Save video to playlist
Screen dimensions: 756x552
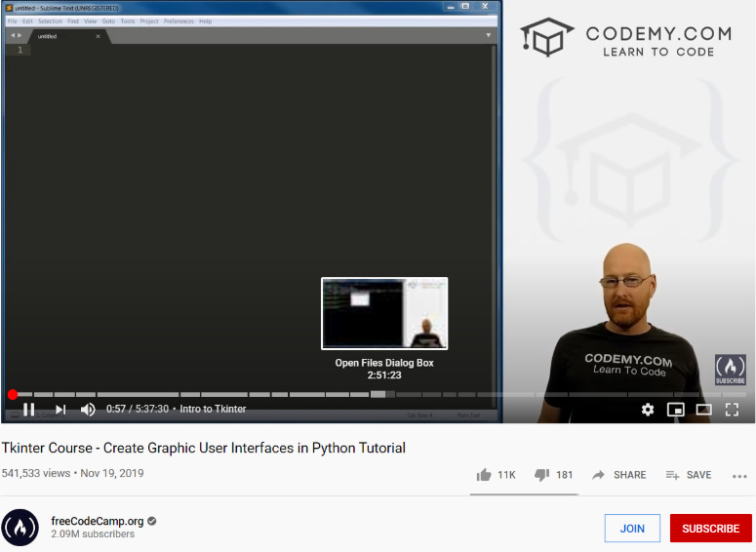pos(689,475)
